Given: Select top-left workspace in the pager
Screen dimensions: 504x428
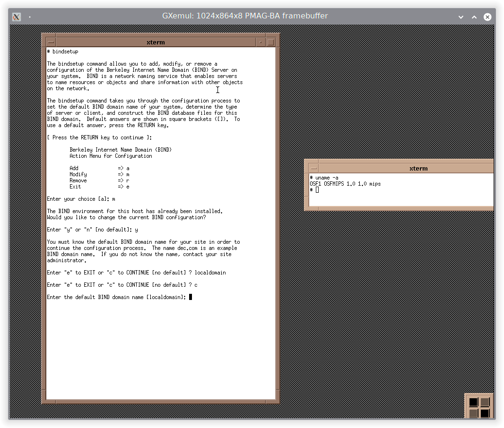Looking at the screenshot, I should point(473,402).
